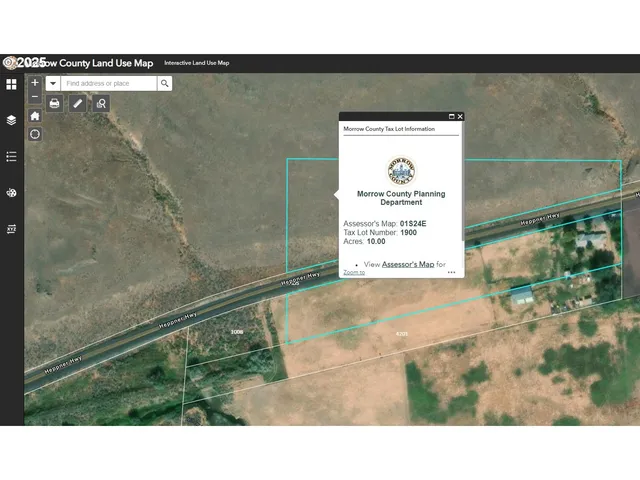Screen dimensions: 640x480
Task: Open the Assessor's Map link
Action: pyautogui.click(x=408, y=265)
